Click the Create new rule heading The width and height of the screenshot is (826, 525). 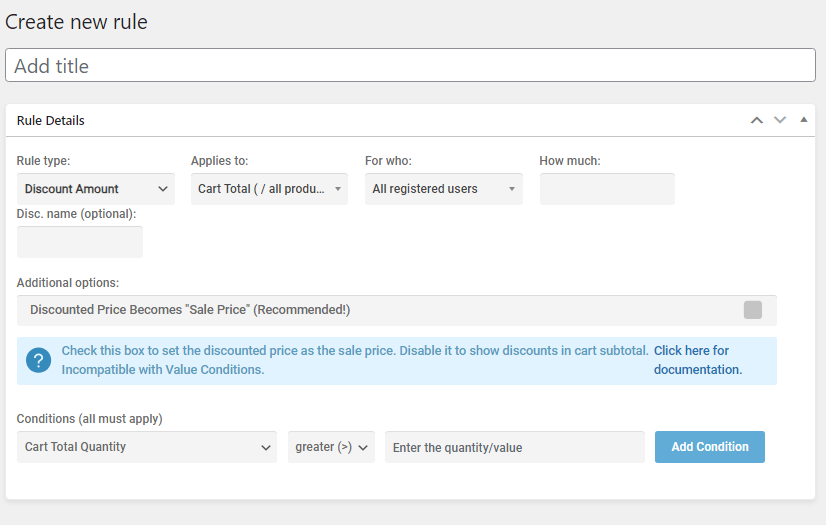76,21
